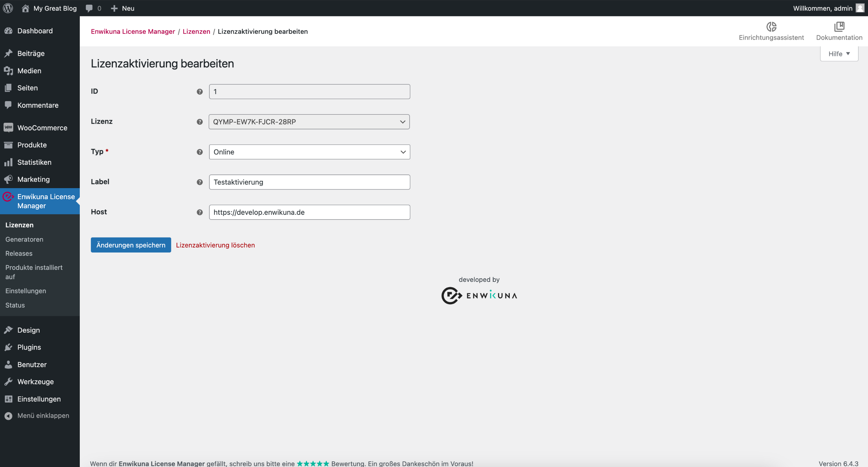868x467 pixels.
Task: Click the Kommentare speech bubble icon
Action: pos(8,105)
